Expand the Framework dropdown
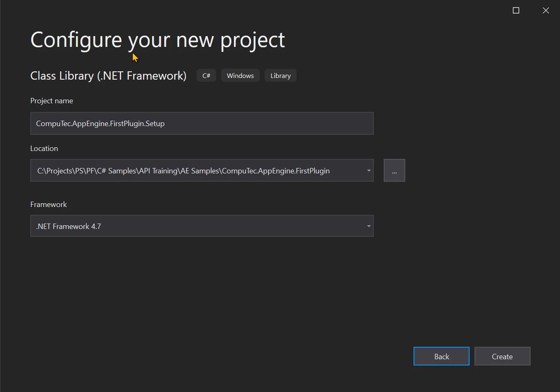This screenshot has height=392, width=560. tap(202, 226)
